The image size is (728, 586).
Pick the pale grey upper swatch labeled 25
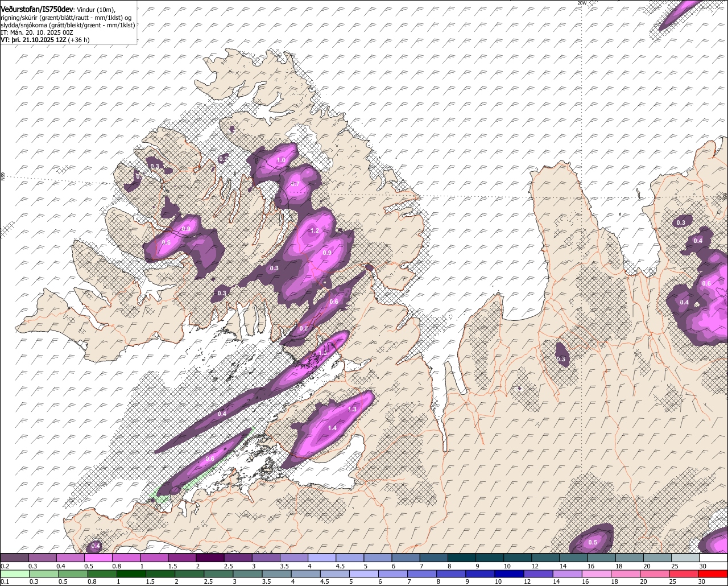tap(685, 558)
